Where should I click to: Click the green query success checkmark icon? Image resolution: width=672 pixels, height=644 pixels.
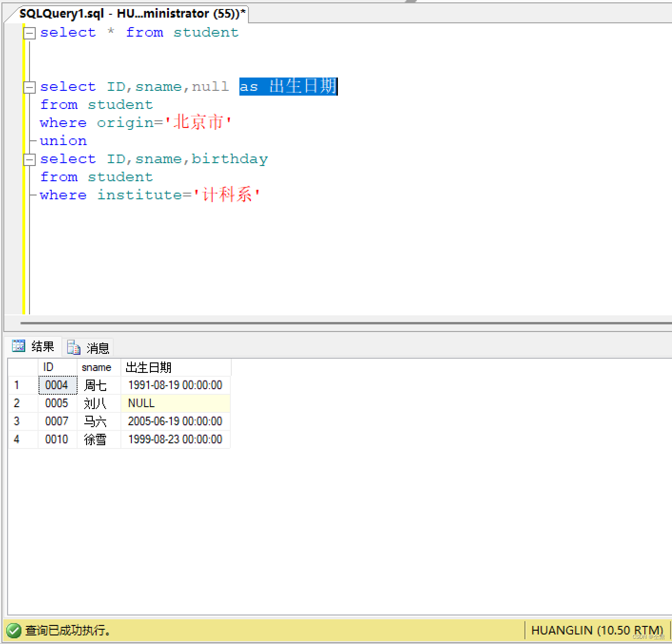[x=14, y=630]
